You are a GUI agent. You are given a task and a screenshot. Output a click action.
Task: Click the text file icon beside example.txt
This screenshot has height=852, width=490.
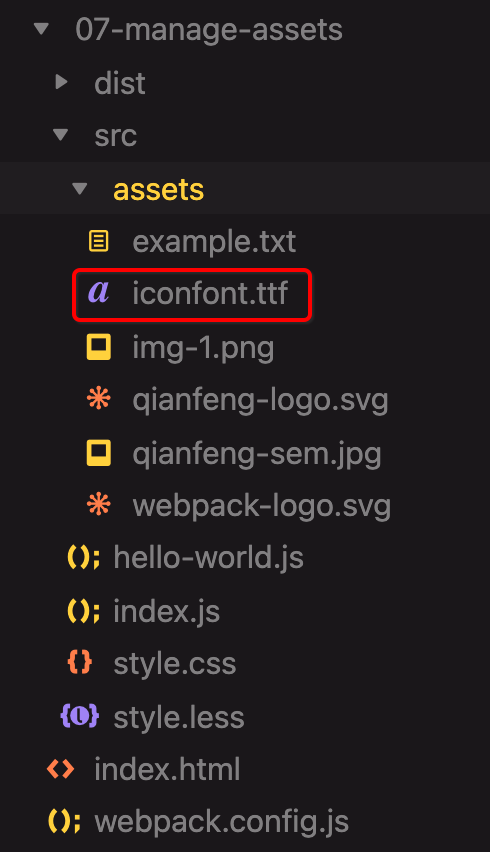point(98,241)
